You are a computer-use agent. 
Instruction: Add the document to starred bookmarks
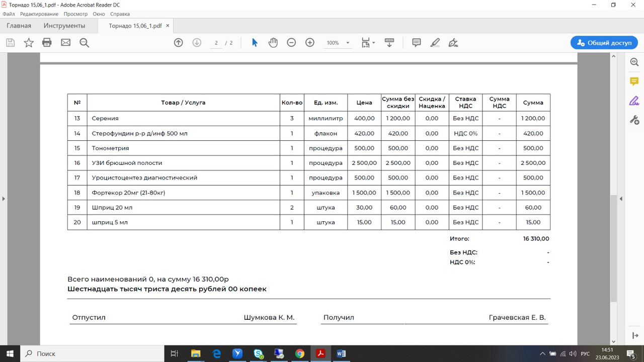tap(29, 43)
